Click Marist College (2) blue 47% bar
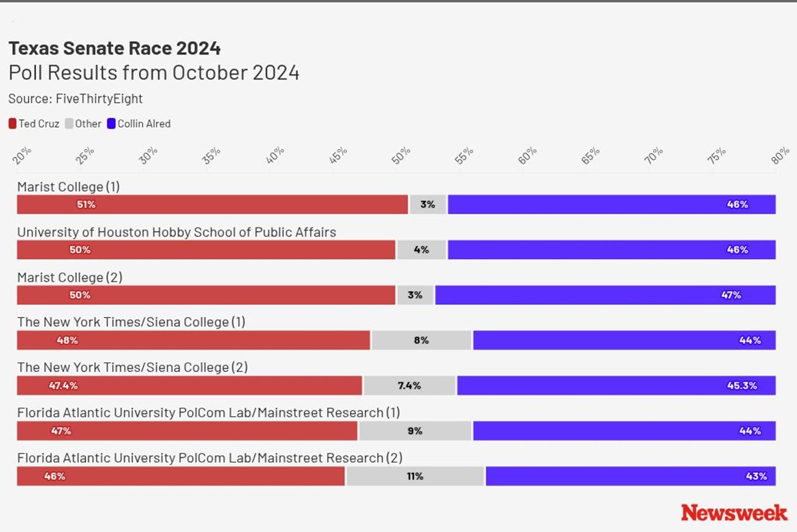 605,295
